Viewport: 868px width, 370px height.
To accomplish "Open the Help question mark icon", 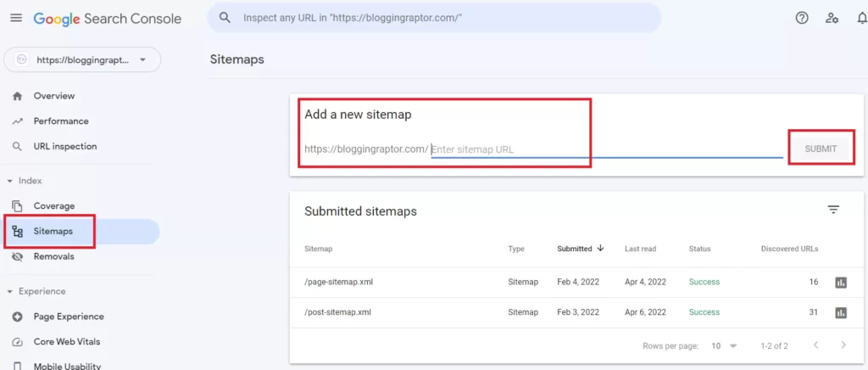I will (802, 18).
